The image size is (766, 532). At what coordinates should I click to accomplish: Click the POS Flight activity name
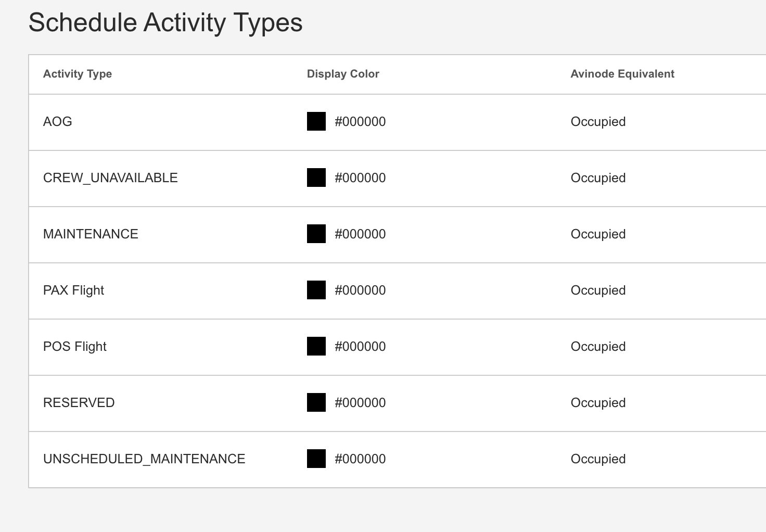click(x=75, y=346)
